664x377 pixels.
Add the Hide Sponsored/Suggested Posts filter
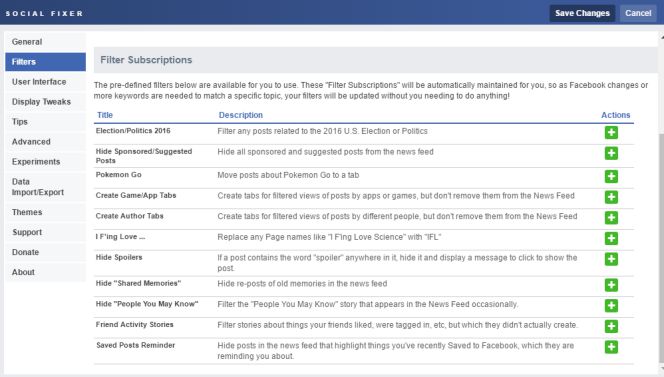(x=611, y=153)
